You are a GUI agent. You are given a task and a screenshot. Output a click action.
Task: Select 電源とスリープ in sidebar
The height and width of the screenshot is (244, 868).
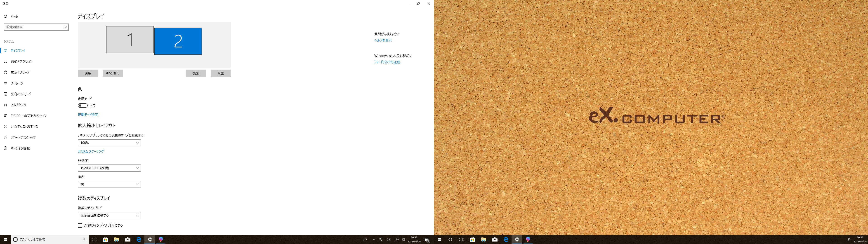[x=20, y=73]
